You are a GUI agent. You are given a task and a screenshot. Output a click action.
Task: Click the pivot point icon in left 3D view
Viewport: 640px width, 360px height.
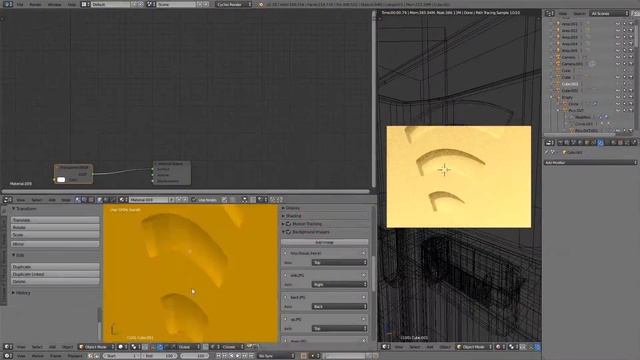click(135, 347)
